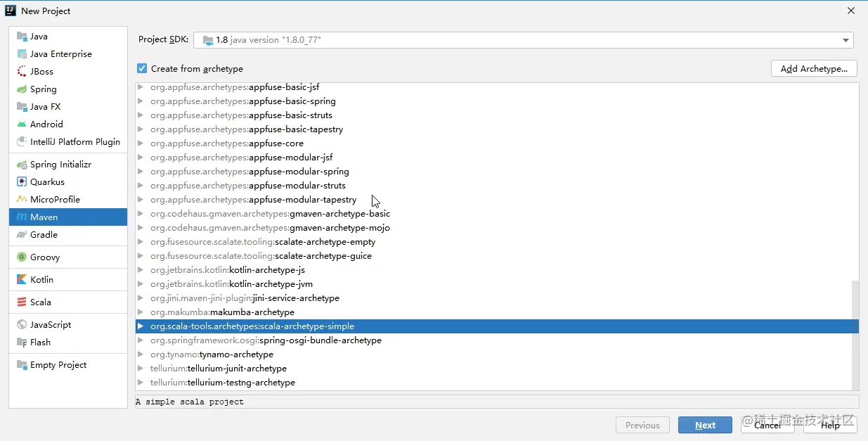
Task: Click the Empty Project folder icon
Action: (x=22, y=365)
